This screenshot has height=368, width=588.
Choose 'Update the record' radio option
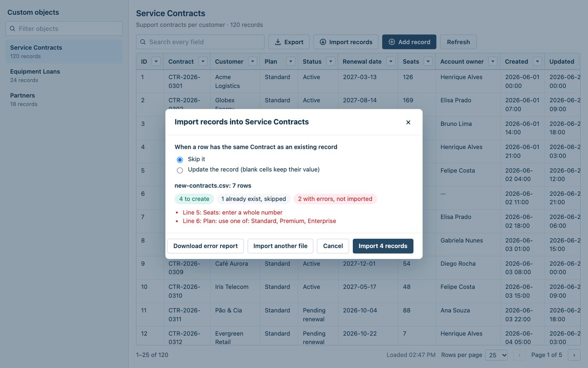(180, 170)
